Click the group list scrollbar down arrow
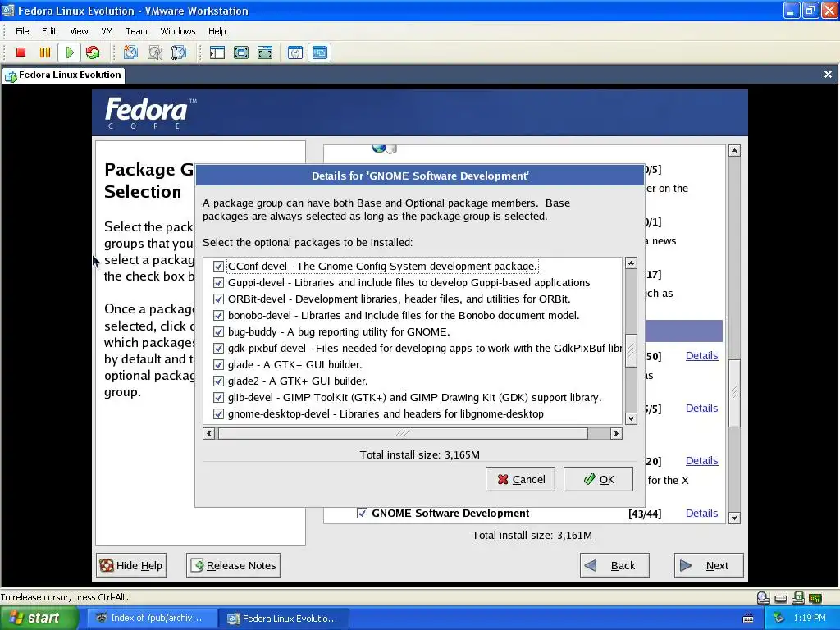The image size is (840, 630). pyautogui.click(x=734, y=518)
